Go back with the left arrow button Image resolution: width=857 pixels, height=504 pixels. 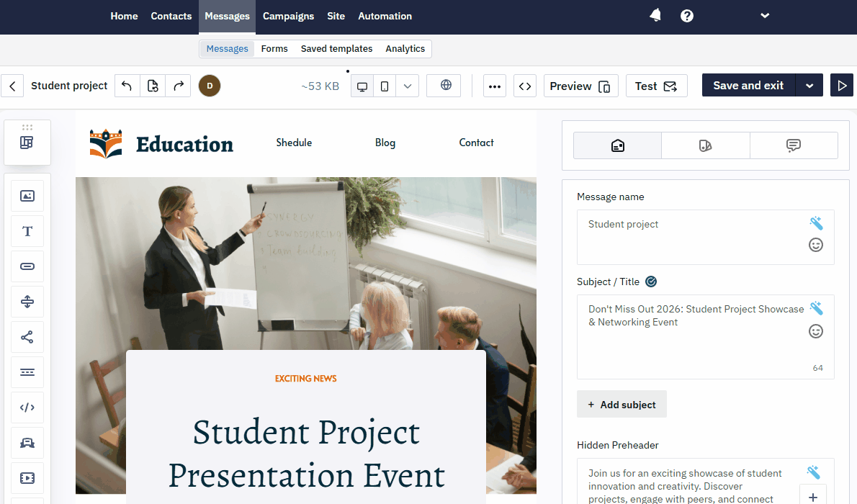point(12,86)
